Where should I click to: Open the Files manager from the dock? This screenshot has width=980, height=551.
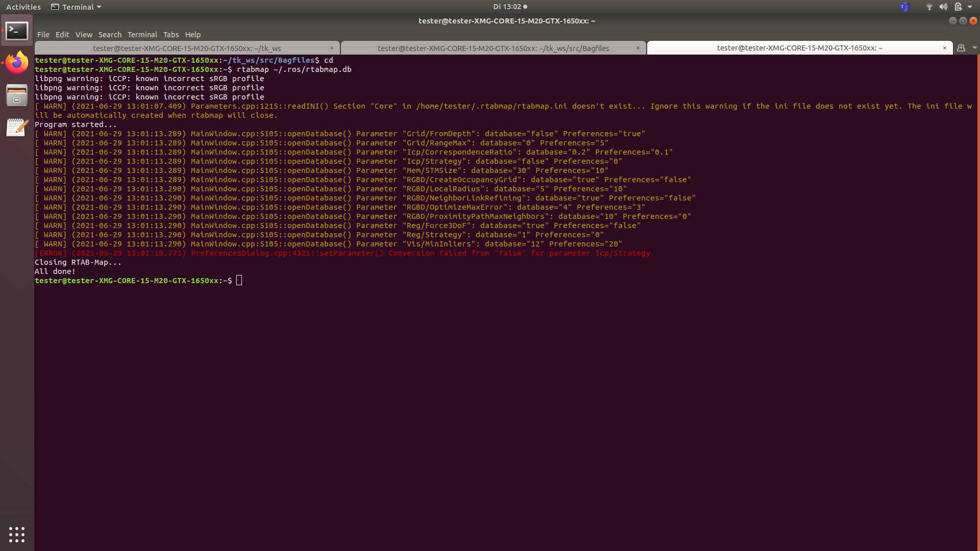[x=17, y=95]
